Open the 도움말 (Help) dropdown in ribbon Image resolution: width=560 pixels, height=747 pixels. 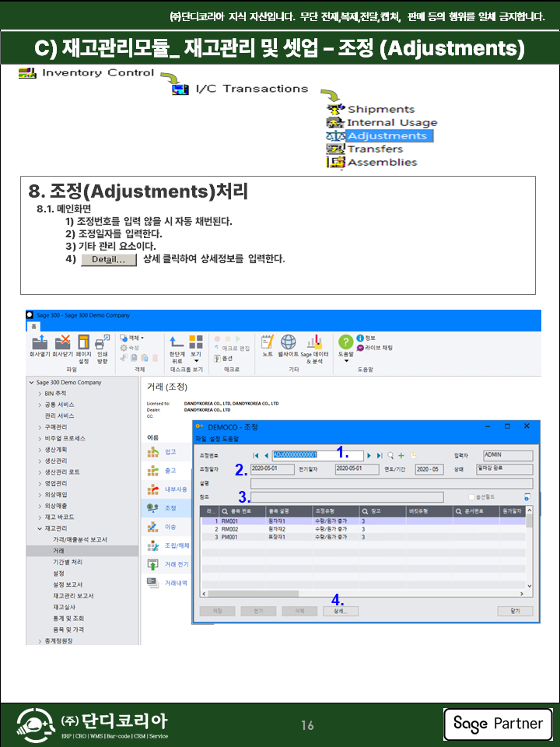point(345,347)
